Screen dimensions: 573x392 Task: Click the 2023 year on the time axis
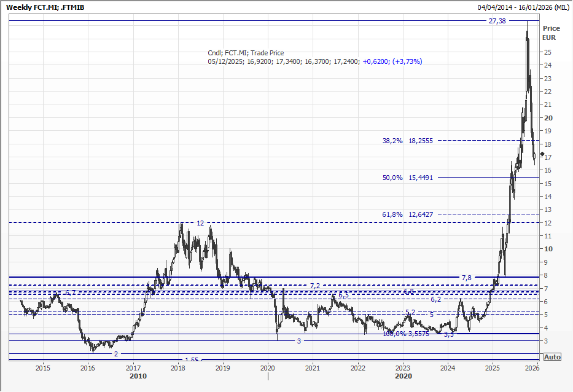pos(402,368)
